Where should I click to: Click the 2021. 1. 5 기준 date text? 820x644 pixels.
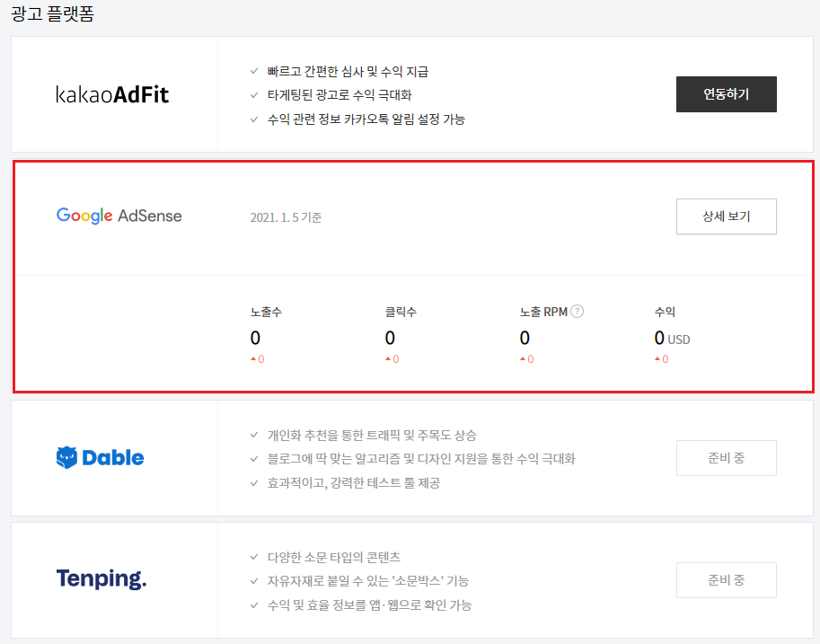point(286,217)
